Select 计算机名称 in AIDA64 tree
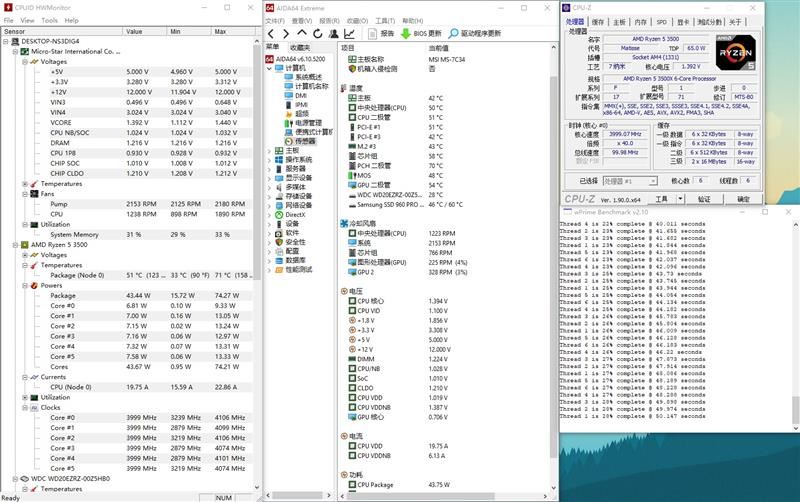This screenshot has width=800, height=502. [x=311, y=86]
